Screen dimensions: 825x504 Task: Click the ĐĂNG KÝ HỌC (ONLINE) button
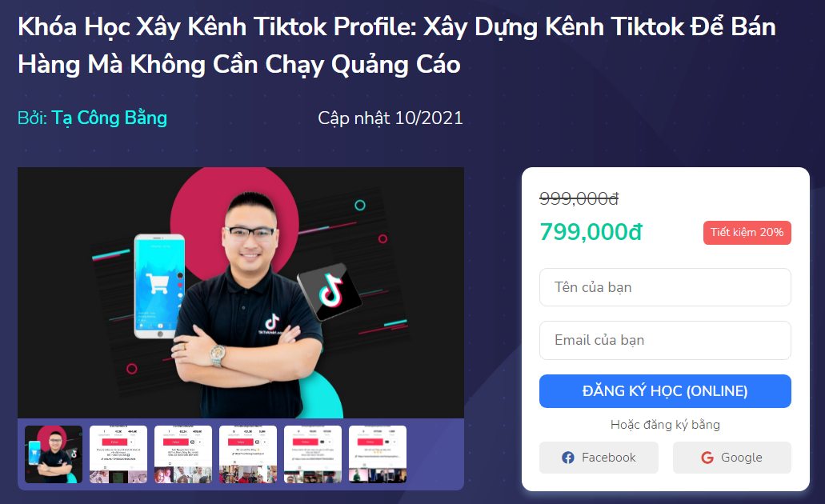coord(665,391)
